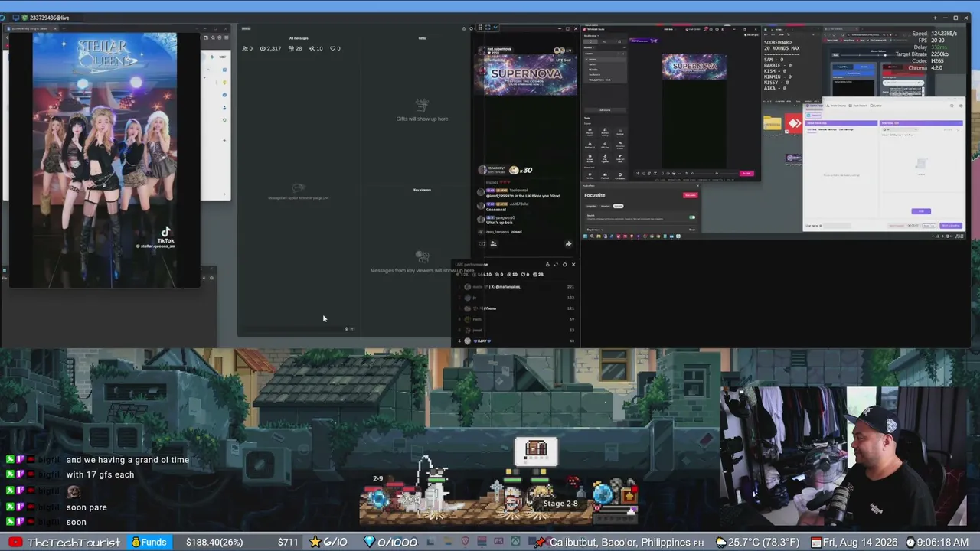Click the gift icon showing 28
The width and height of the screenshot is (980, 551).
(290, 48)
